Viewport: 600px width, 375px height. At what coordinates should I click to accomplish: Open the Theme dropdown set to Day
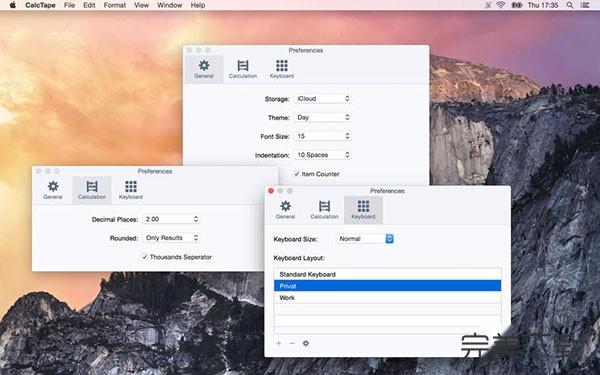(323, 117)
